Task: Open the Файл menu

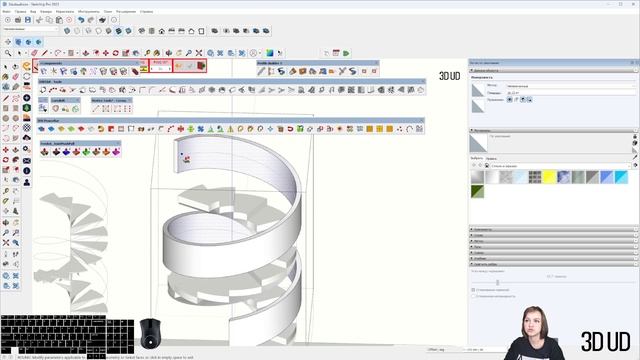Action: pyautogui.click(x=7, y=11)
